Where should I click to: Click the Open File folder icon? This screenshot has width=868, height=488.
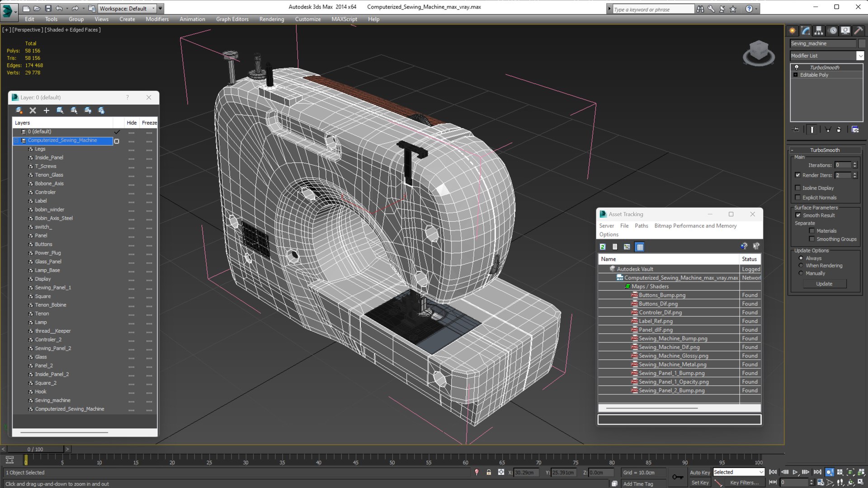coord(37,9)
